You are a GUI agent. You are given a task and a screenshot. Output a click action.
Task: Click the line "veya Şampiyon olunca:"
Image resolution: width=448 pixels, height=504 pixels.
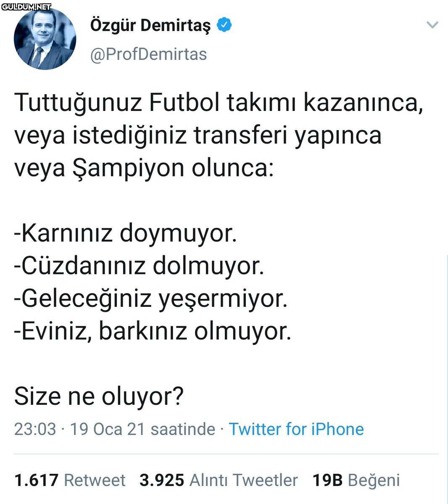tap(144, 168)
